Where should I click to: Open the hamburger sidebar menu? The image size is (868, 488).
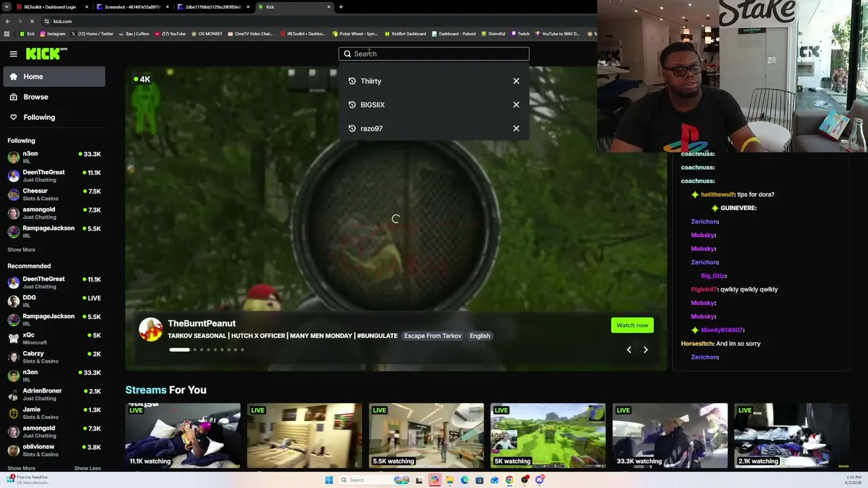click(x=14, y=54)
